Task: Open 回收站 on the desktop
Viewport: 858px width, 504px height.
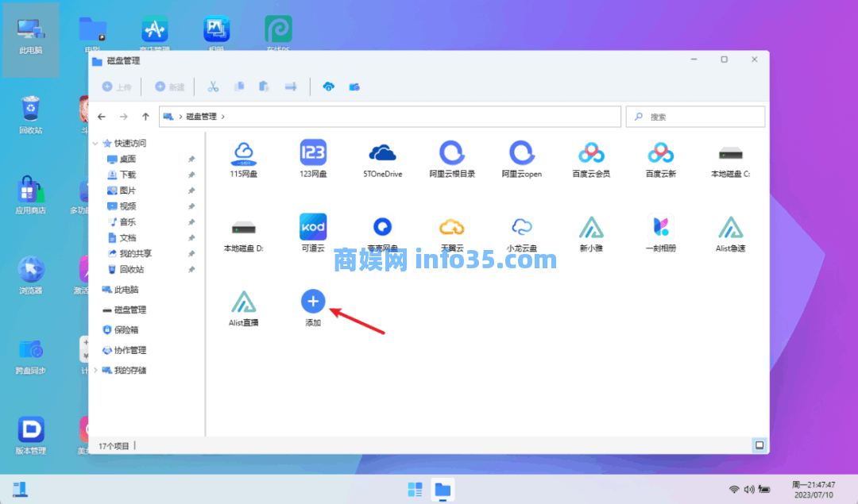Action: 31,115
